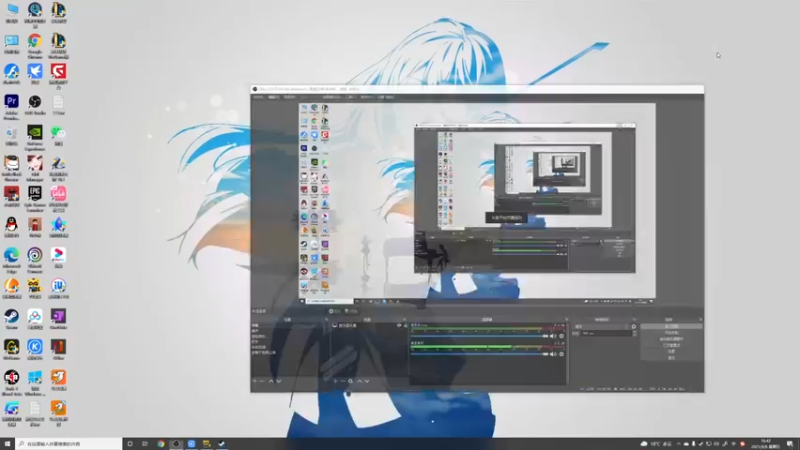Click the Start Streaming button in OBS Controls
This screenshot has width=800, height=450.
671,327
